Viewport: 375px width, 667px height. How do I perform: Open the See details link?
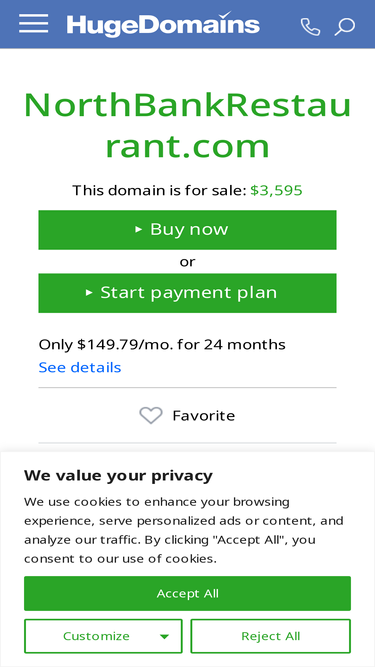80,368
